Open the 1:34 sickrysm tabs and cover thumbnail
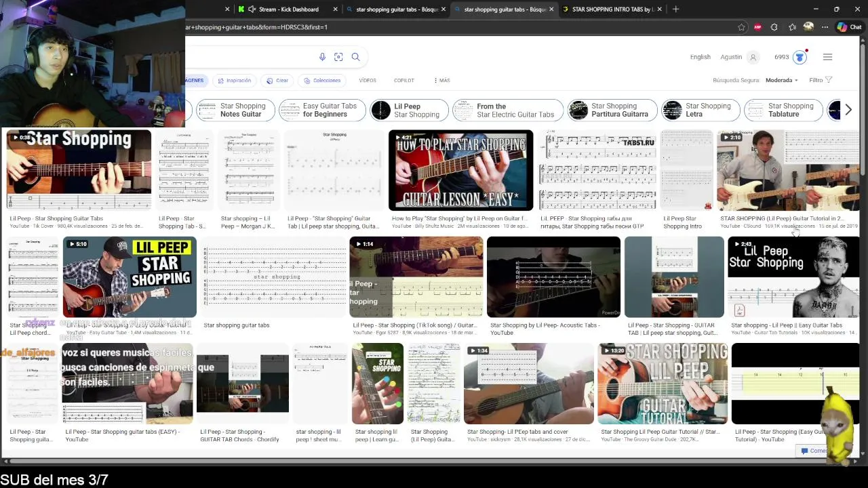This screenshot has height=488, width=868. [x=529, y=384]
